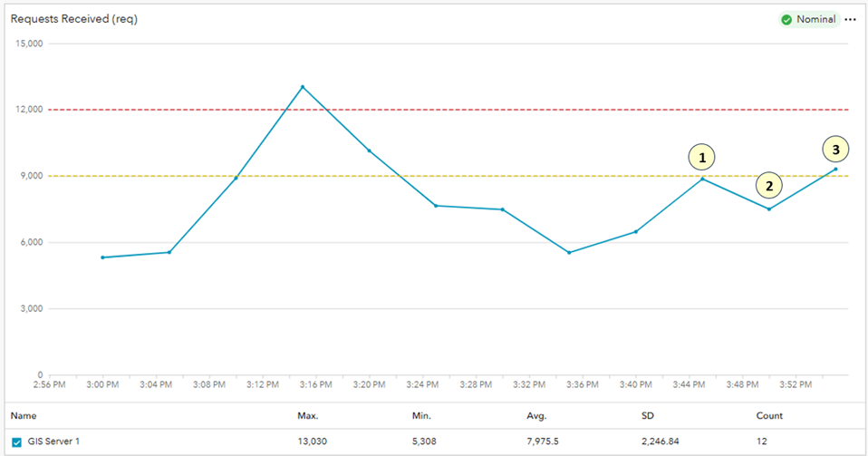Screen dimensions: 868x456
Task: Click the Name column header
Action: 23,416
